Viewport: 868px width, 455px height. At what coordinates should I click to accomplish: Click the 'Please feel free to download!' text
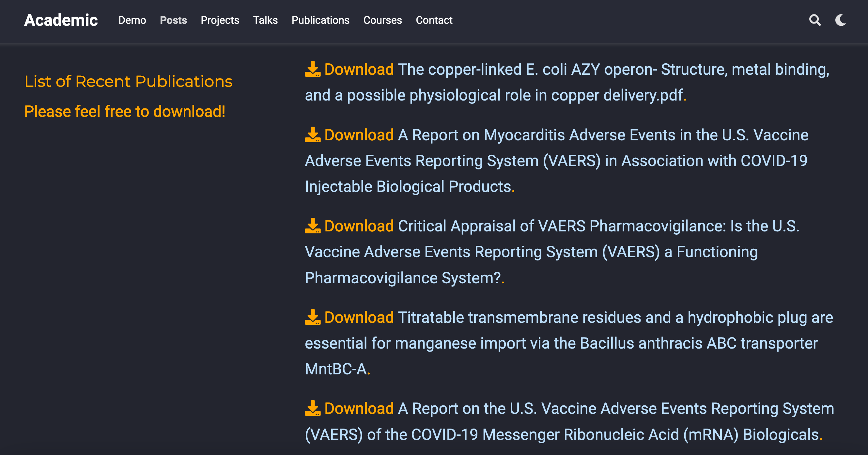(x=125, y=112)
